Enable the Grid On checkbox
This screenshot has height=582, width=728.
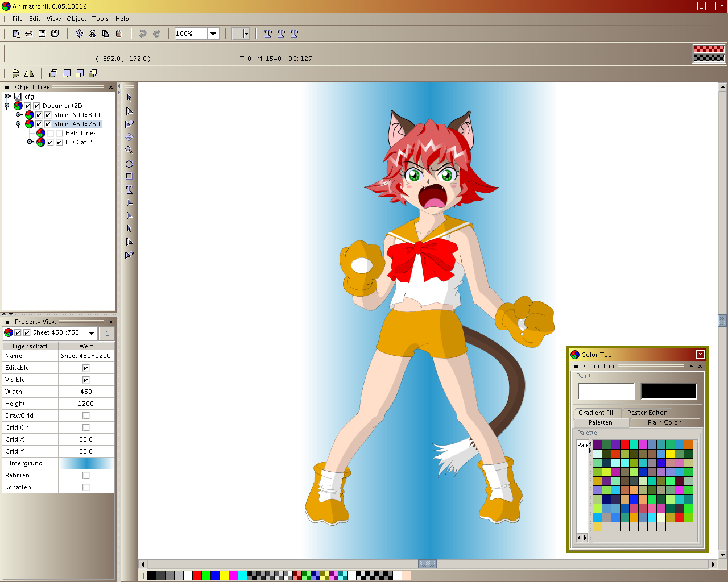(x=86, y=427)
